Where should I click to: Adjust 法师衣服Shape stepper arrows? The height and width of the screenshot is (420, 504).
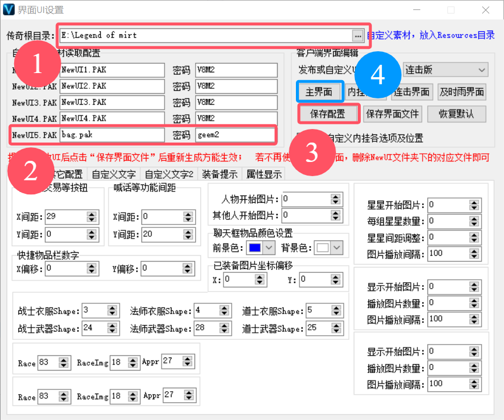click(x=225, y=310)
